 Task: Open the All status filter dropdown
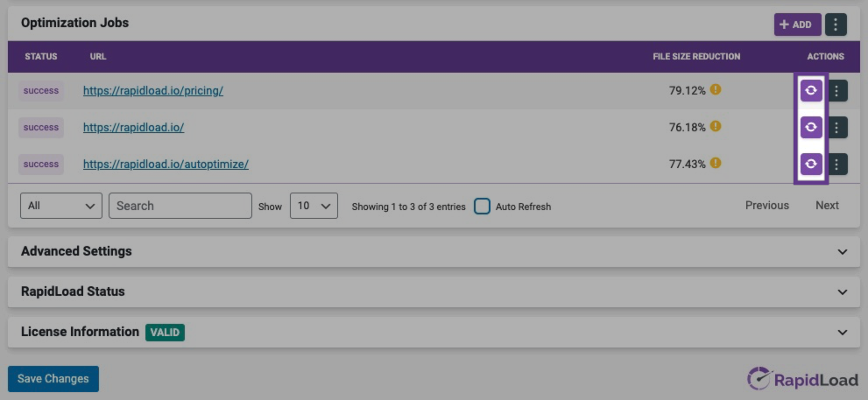(60, 206)
